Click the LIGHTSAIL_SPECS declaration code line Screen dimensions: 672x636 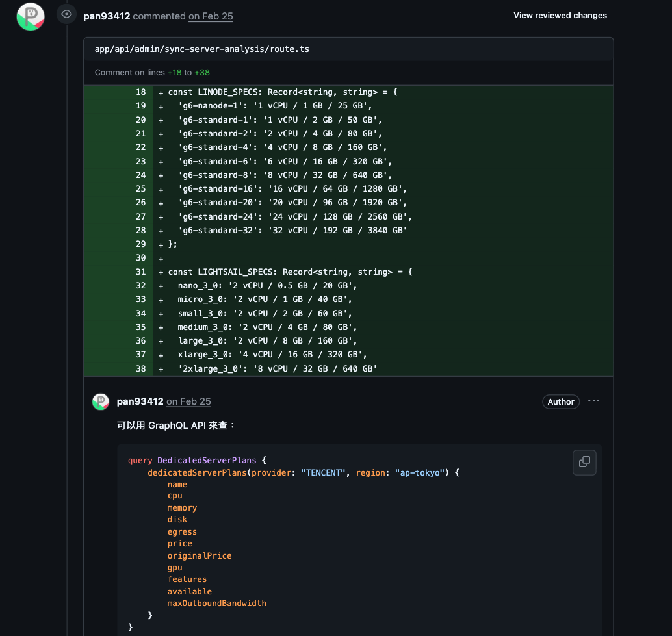[x=290, y=272]
